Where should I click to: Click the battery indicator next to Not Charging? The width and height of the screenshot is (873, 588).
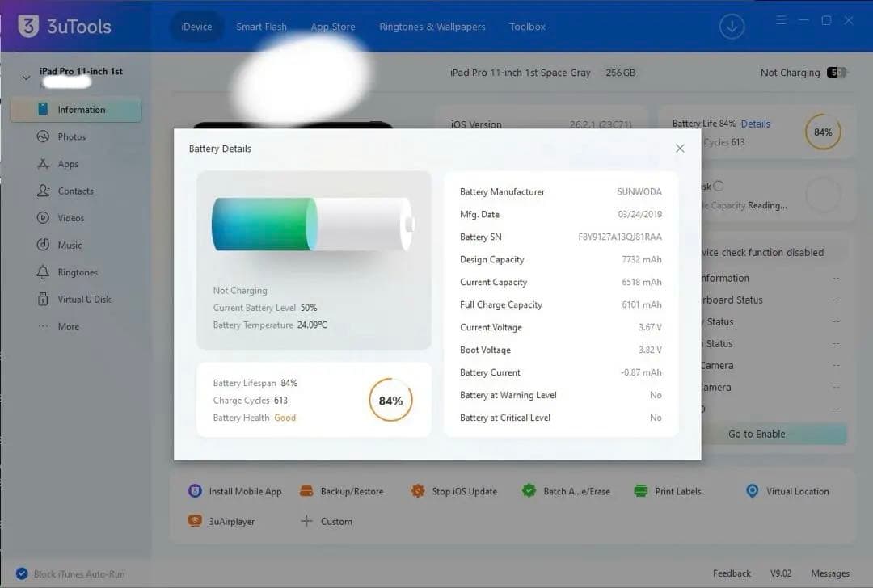(x=836, y=73)
